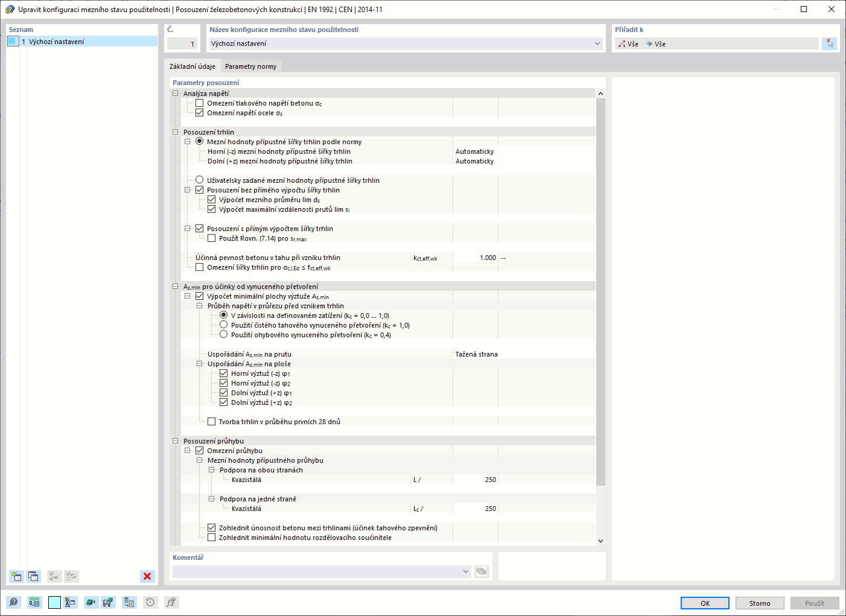Click the member icon beside first Vše
The width and height of the screenshot is (846, 616).
622,44
